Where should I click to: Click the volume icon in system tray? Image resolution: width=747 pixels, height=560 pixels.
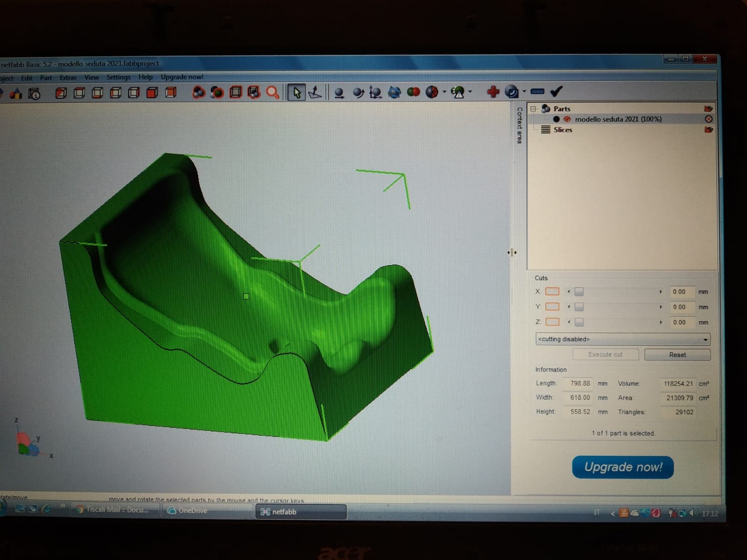click(693, 513)
